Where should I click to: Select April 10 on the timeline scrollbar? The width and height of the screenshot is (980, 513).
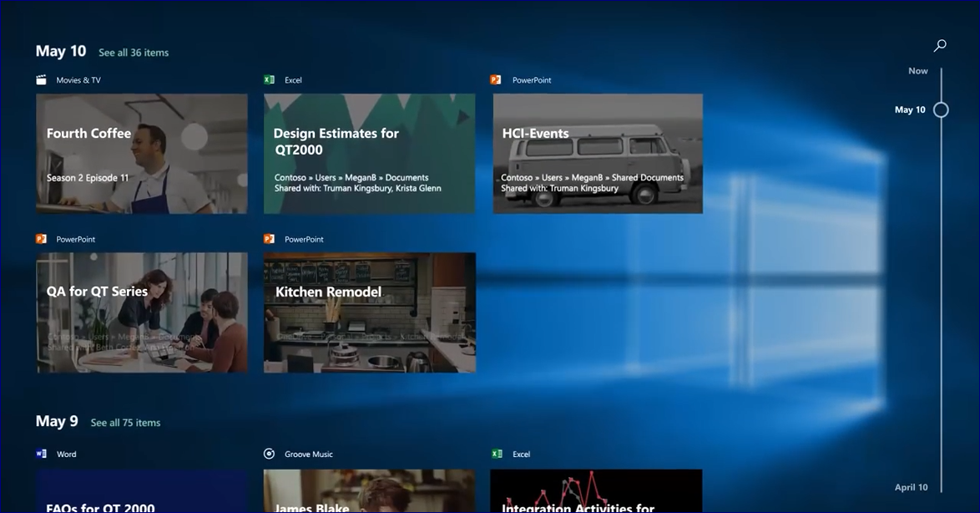911,486
